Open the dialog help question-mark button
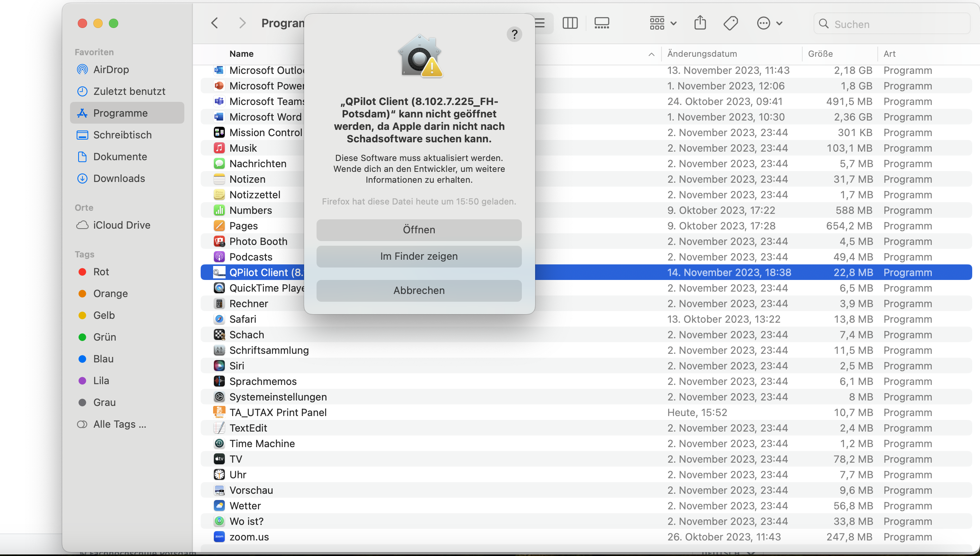980x556 pixels. pyautogui.click(x=514, y=34)
